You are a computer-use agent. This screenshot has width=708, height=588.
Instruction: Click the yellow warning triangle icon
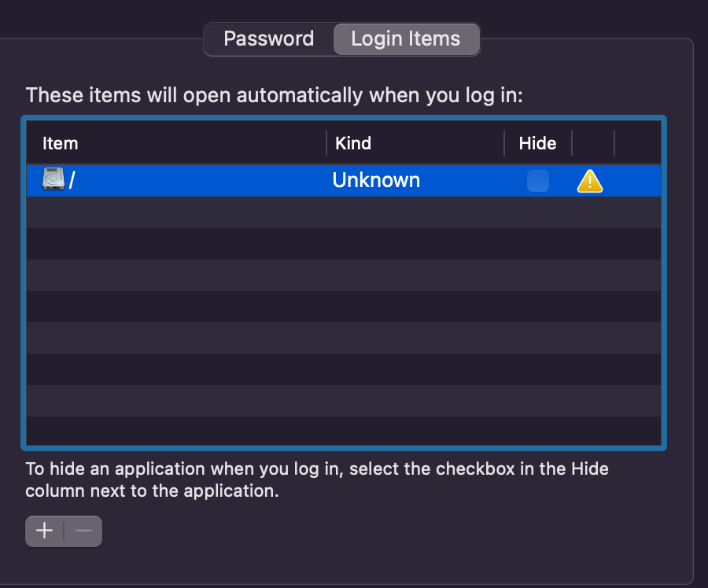point(589,182)
